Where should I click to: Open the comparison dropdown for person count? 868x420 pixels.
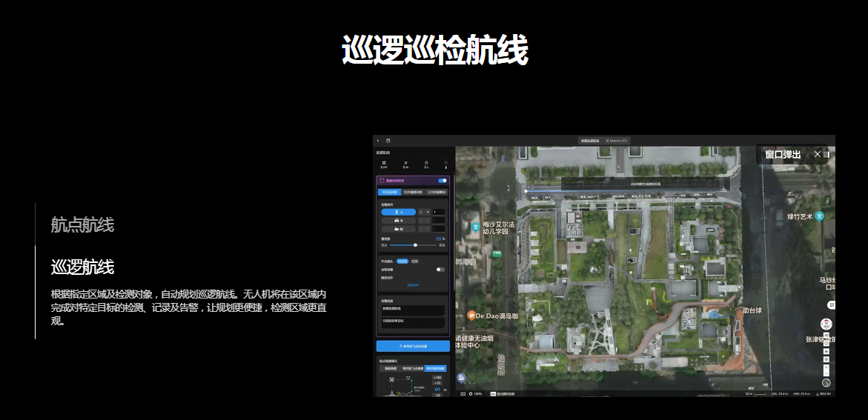[424, 212]
